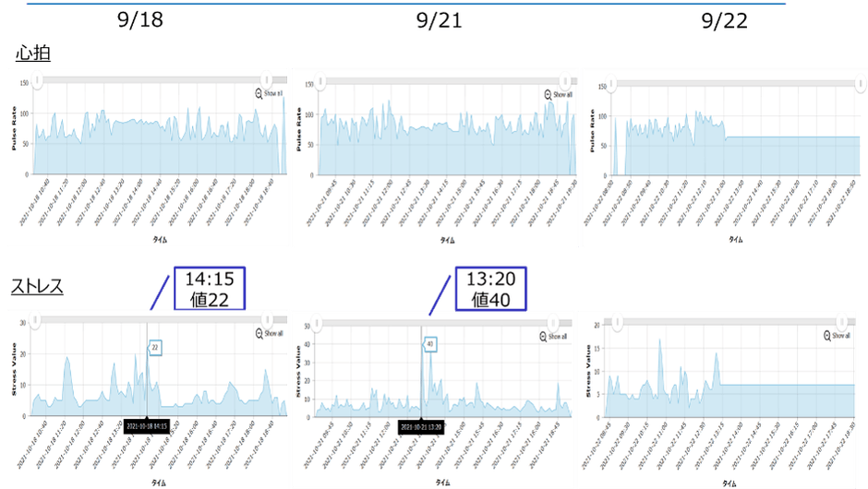
Task: Select right range handle of 9/21 stress chart
Action: click(553, 323)
